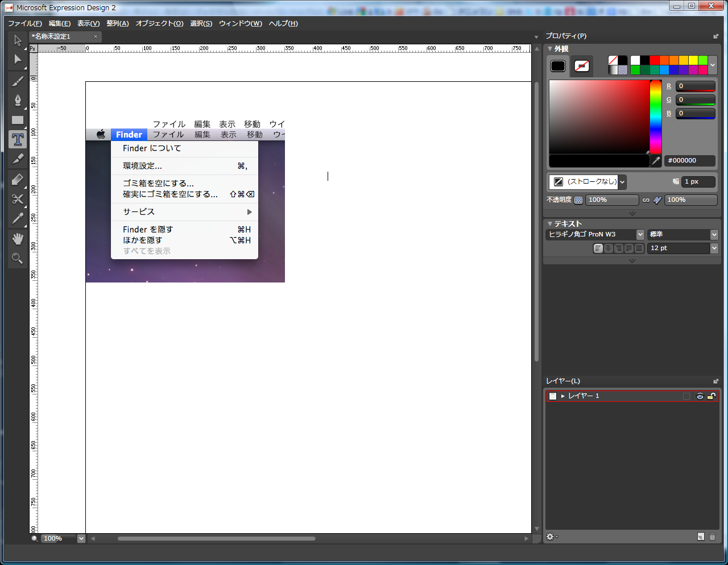Show more text options chevron
Viewport: 728px width, 565px height.
click(x=632, y=260)
